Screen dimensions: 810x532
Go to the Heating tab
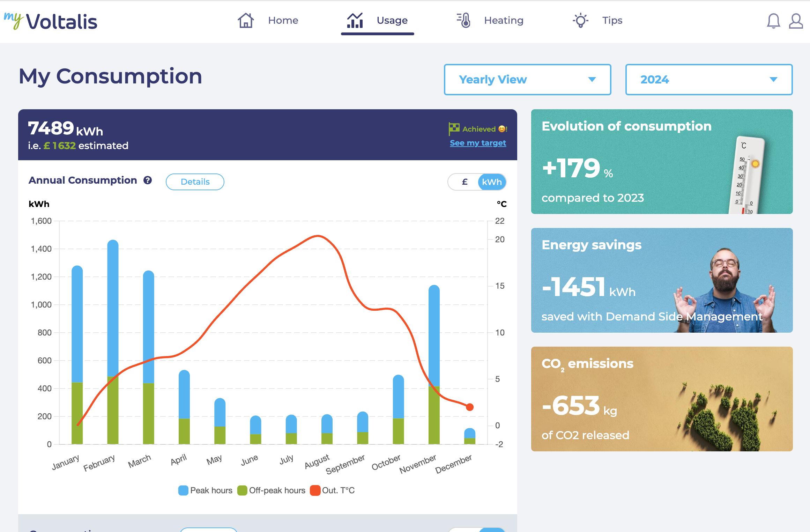pos(504,20)
